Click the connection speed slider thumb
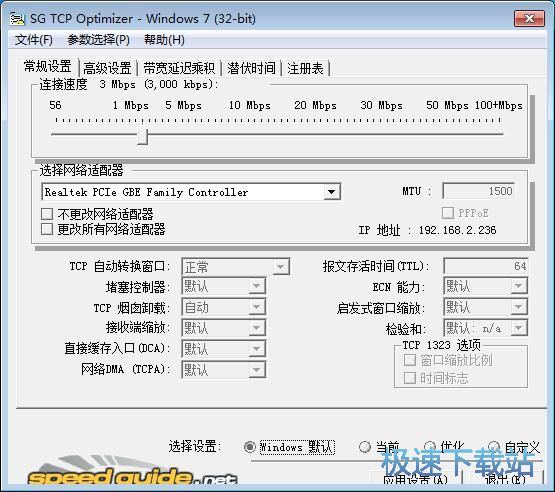The width and height of the screenshot is (555, 492). tap(143, 137)
